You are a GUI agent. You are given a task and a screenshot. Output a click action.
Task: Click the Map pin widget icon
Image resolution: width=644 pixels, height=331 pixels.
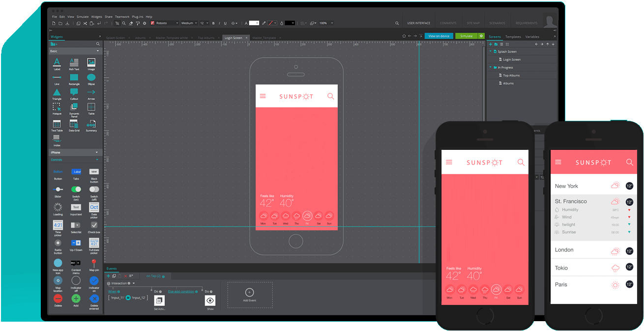[94, 264]
